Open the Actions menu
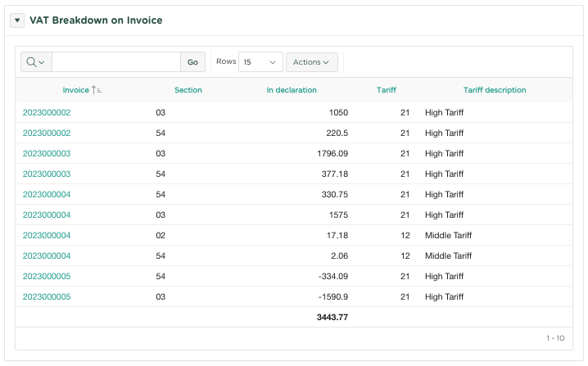The width and height of the screenshot is (588, 366). coord(311,62)
